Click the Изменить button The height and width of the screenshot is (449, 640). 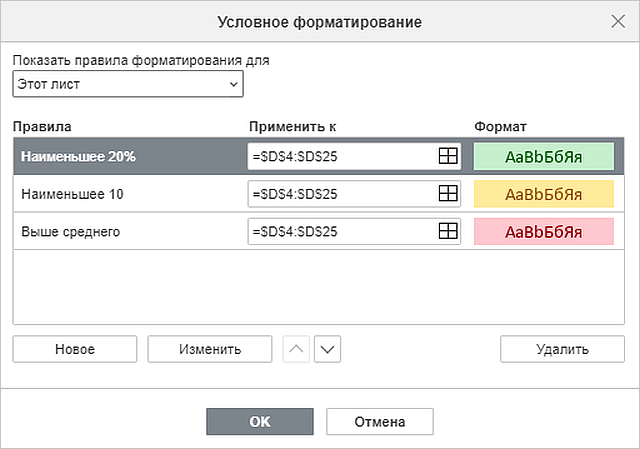[210, 349]
